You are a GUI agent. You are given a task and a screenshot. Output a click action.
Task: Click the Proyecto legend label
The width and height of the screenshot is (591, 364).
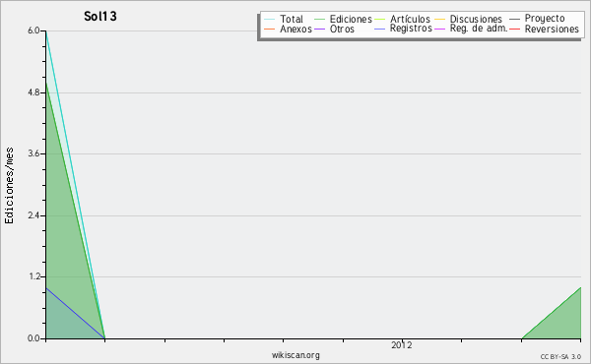pyautogui.click(x=545, y=19)
